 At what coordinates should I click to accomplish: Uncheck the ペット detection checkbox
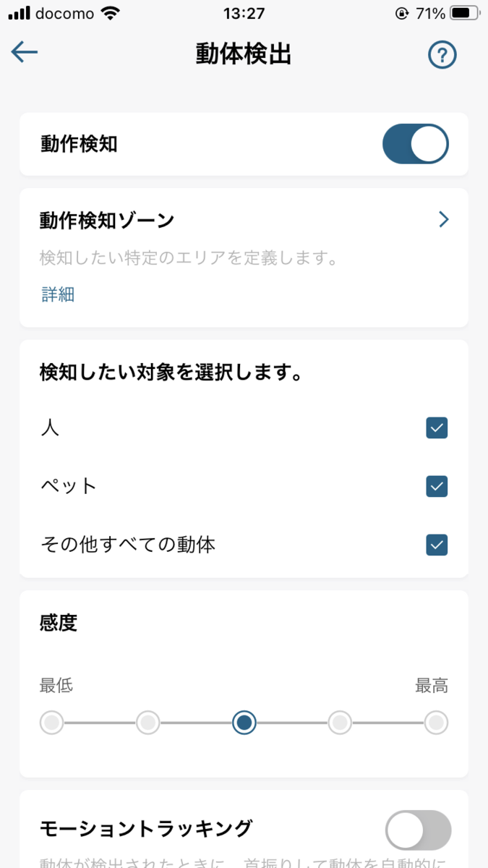point(437,486)
